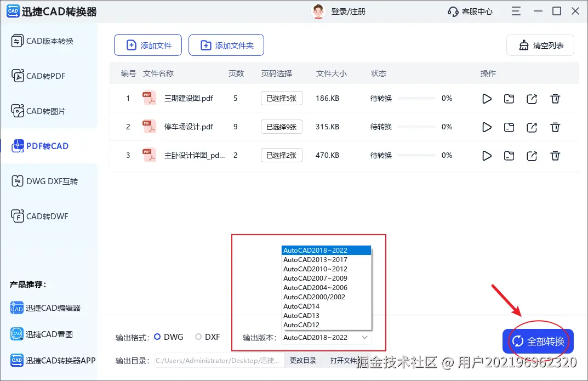
Task: Open output folder for 主卧设计详图 row
Action: pos(509,156)
